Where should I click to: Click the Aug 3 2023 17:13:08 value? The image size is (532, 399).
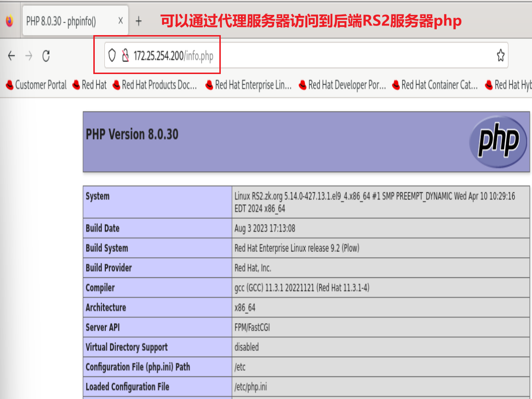pos(265,228)
